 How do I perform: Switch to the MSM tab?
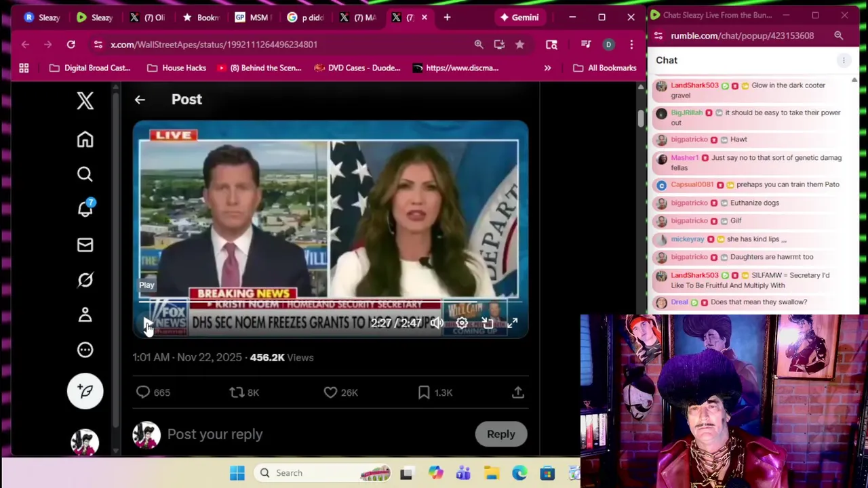252,18
